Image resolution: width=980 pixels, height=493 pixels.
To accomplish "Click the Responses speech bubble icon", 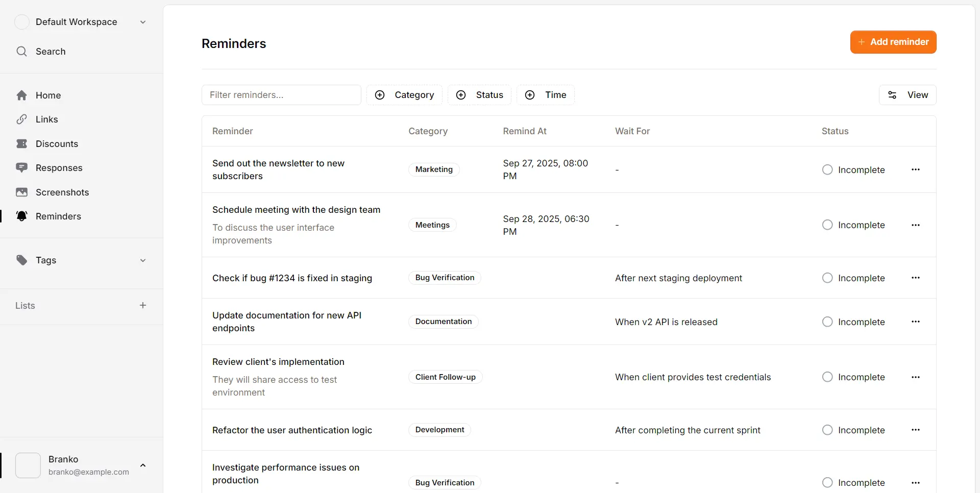I will click(21, 168).
